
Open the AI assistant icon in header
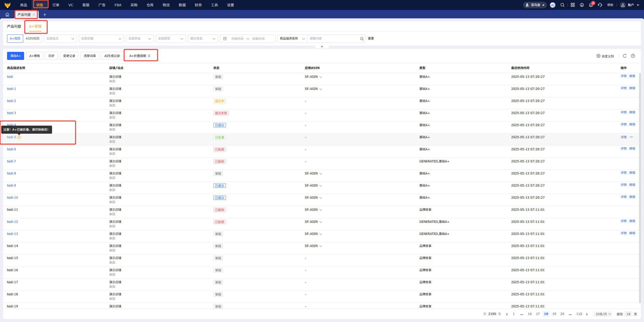click(552, 5)
